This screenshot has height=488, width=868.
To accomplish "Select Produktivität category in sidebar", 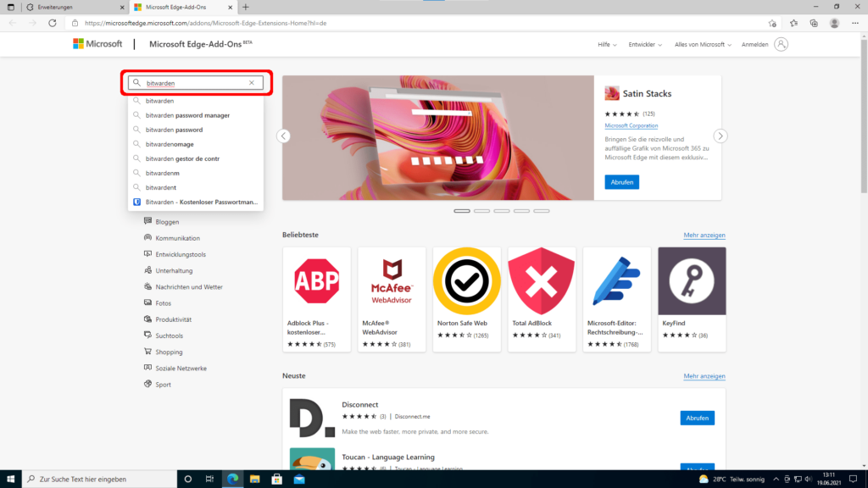I will (173, 319).
